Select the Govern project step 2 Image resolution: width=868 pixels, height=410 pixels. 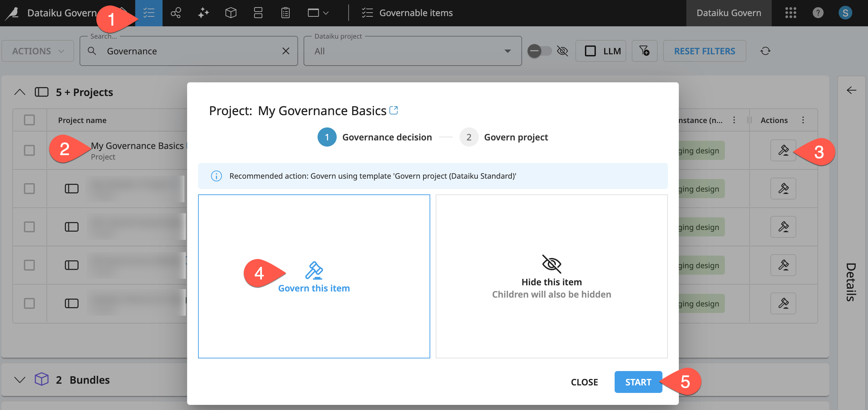(469, 137)
